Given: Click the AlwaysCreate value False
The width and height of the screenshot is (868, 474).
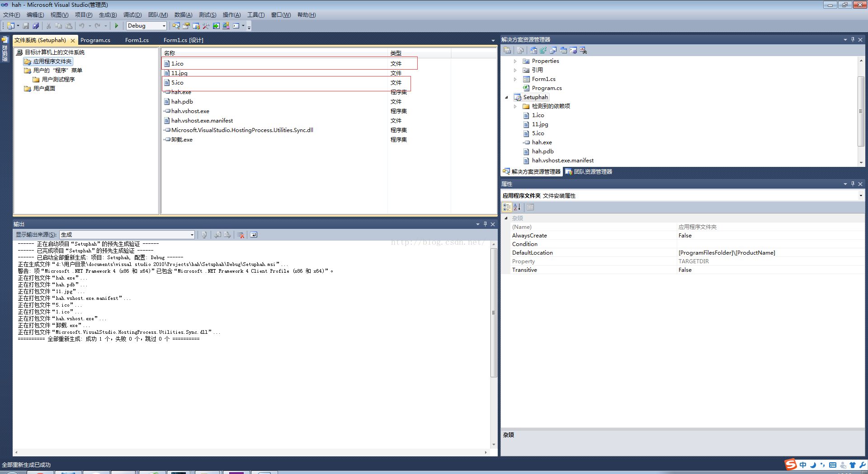Looking at the screenshot, I should click(770, 236).
